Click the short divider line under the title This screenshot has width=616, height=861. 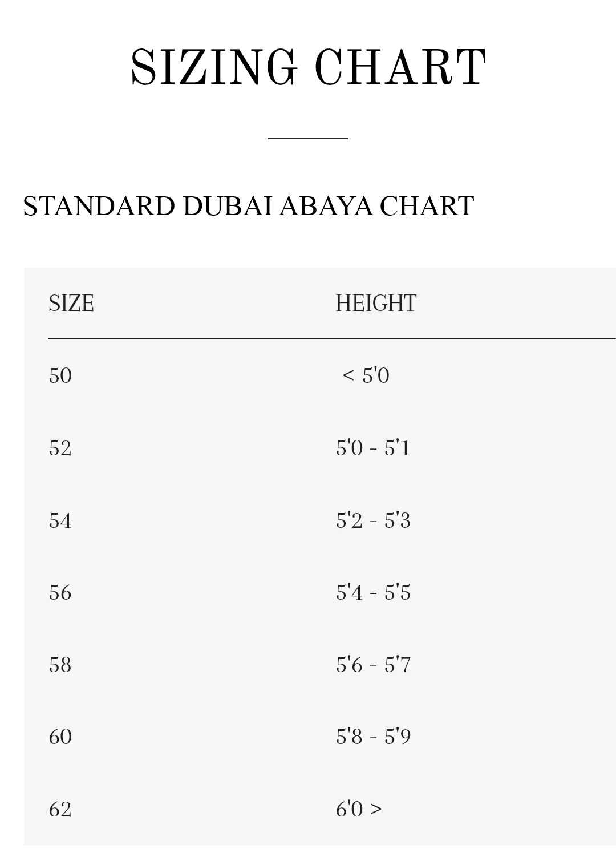pos(308,138)
